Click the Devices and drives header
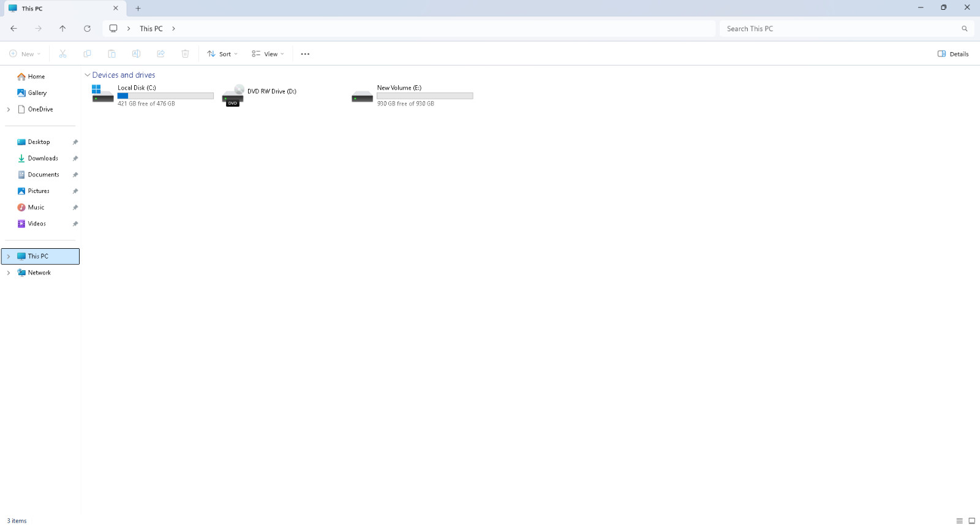Screen dimensions: 980x527 [x=124, y=75]
